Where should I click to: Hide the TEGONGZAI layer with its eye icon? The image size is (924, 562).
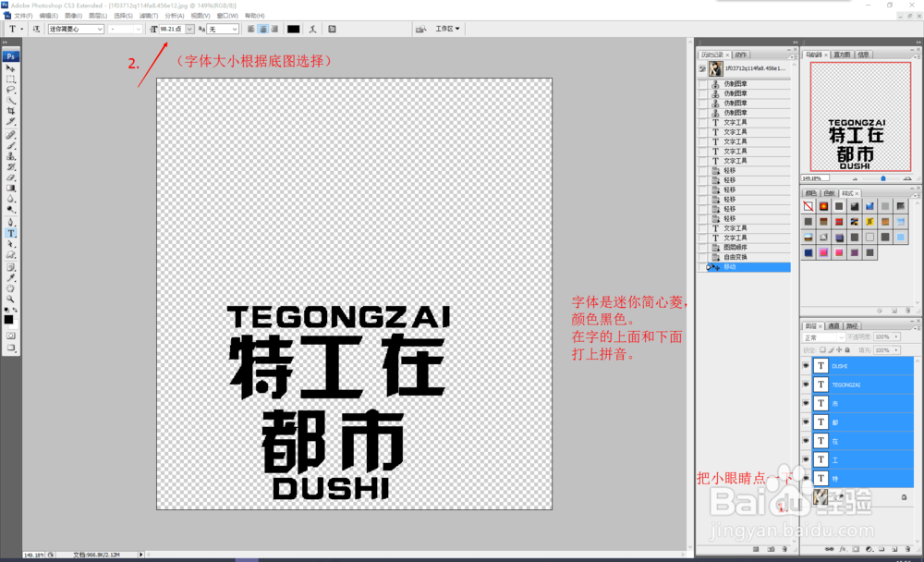tap(806, 385)
